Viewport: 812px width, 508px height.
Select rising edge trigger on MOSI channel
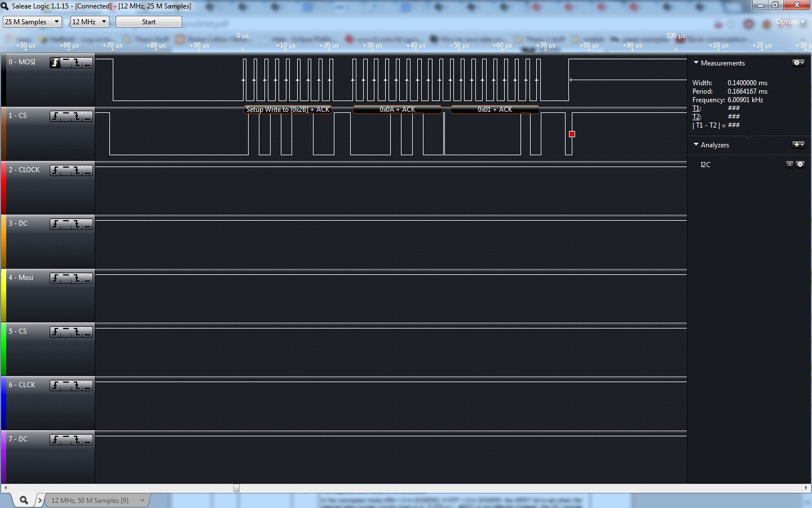point(55,62)
